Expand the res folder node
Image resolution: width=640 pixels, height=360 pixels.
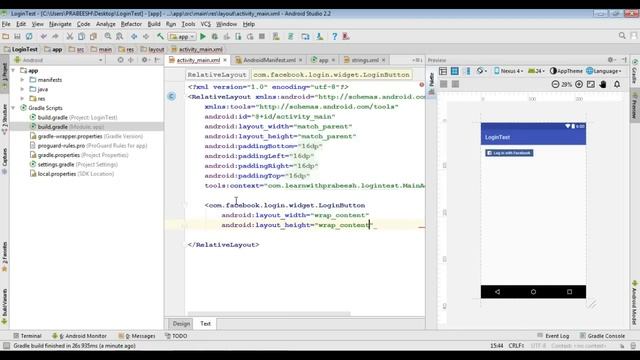coord(22,98)
